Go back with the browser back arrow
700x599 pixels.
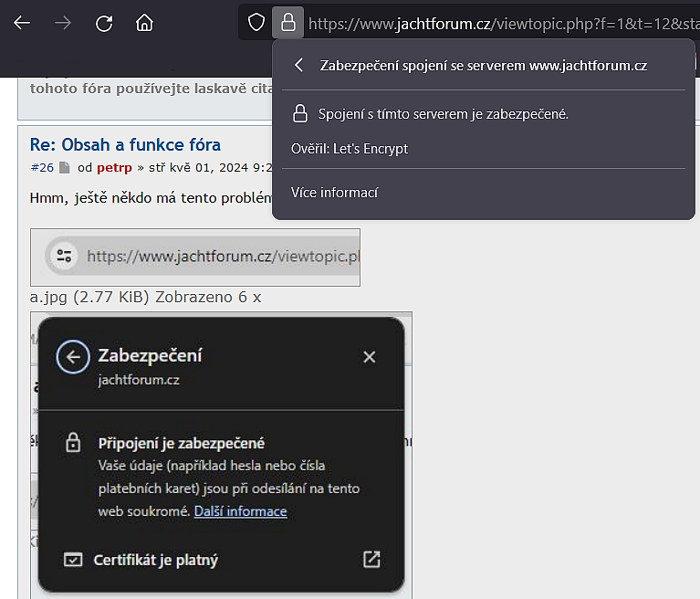21,23
